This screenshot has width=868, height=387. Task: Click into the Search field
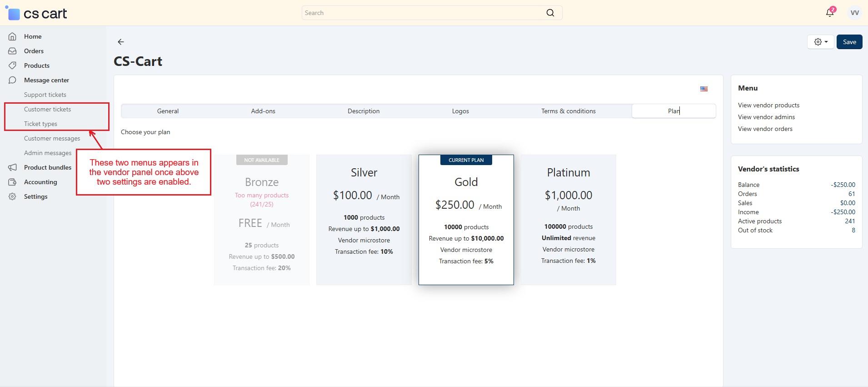click(423, 13)
